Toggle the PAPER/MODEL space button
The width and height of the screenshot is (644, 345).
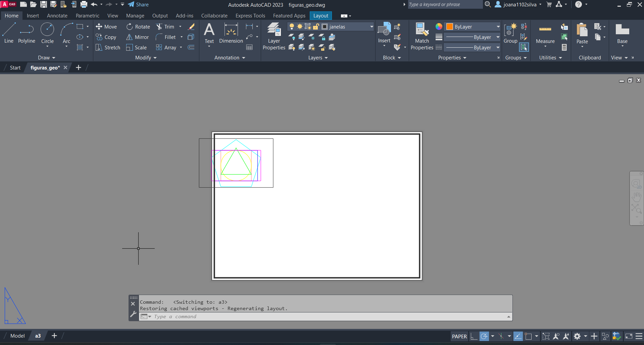pyautogui.click(x=459, y=336)
